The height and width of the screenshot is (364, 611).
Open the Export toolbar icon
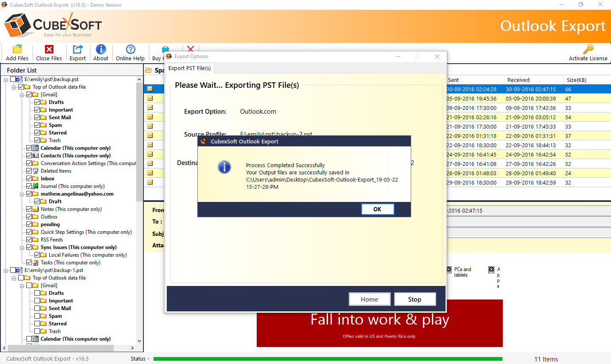(x=78, y=49)
